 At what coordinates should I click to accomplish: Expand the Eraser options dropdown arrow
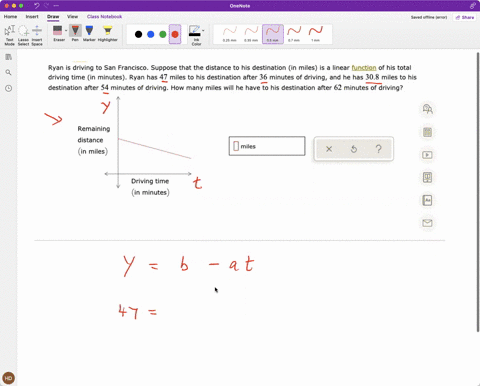tap(66, 31)
